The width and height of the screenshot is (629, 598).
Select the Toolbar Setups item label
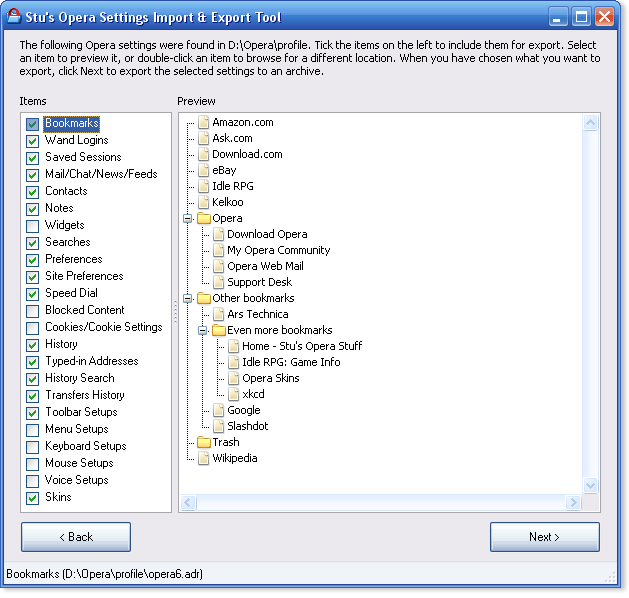[x=81, y=412]
